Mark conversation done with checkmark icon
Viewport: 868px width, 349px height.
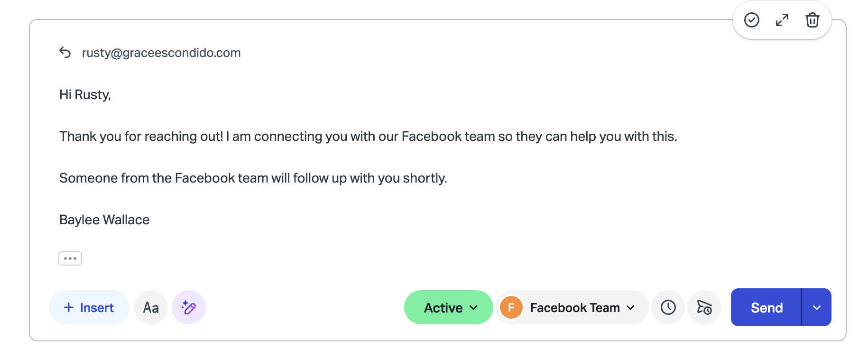point(752,20)
